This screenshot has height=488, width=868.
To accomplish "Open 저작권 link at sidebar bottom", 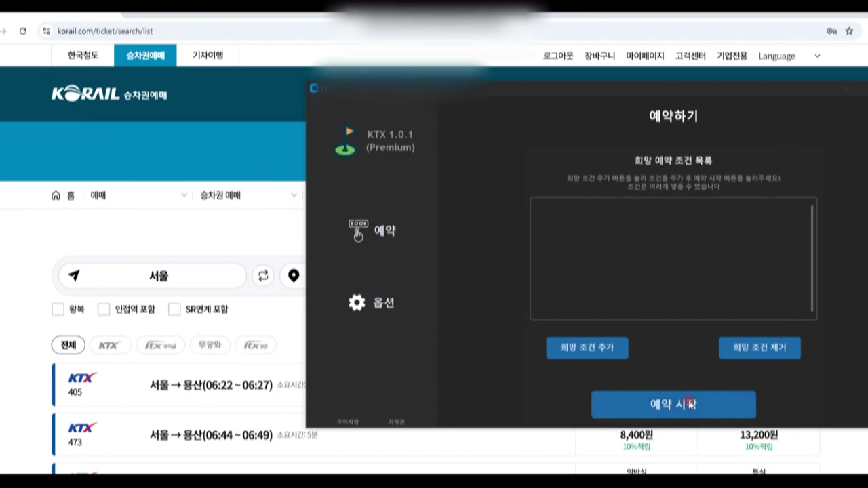I will tap(396, 422).
